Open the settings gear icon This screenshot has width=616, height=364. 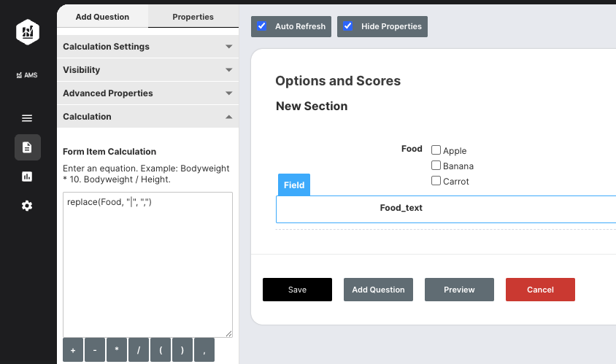pyautogui.click(x=27, y=206)
